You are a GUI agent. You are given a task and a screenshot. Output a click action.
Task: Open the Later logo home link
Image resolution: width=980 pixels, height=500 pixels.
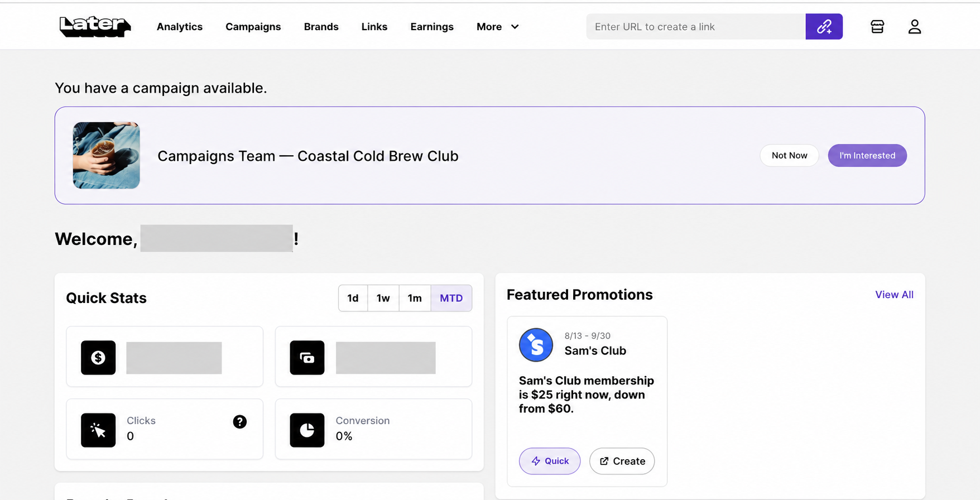[95, 26]
